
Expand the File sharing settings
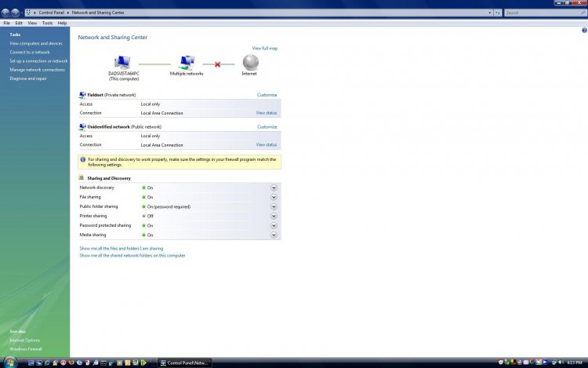(274, 197)
